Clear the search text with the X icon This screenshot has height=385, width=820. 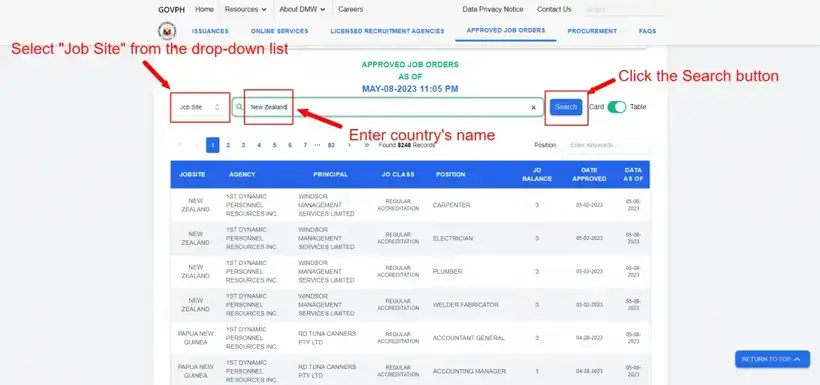pyautogui.click(x=533, y=107)
